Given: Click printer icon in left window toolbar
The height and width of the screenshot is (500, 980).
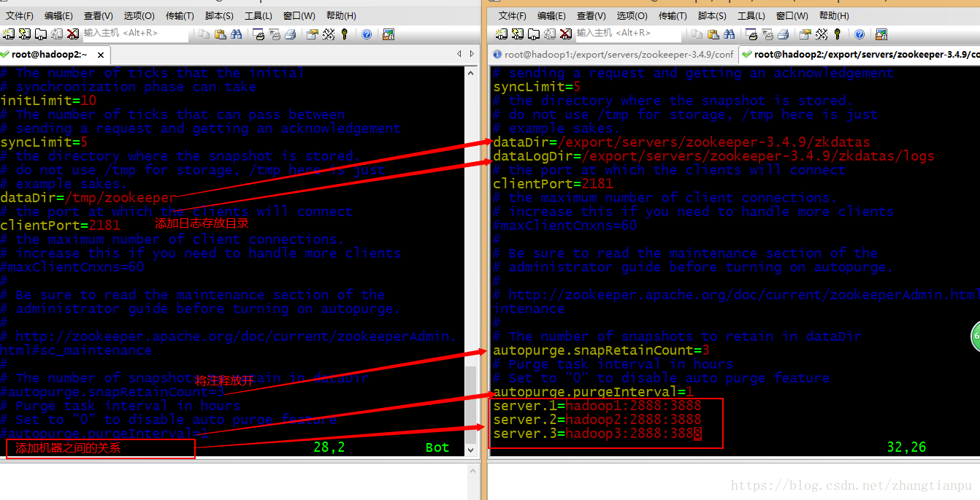Looking at the screenshot, I should pyautogui.click(x=291, y=34).
